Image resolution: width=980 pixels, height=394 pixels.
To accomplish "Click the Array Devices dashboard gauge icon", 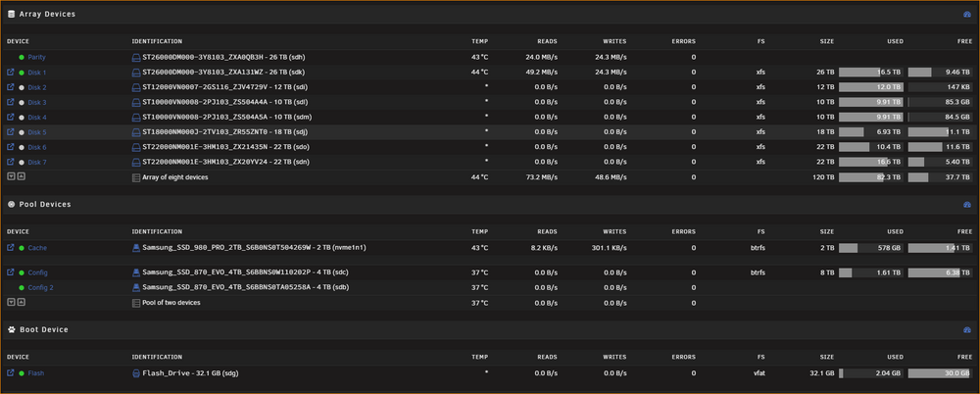I will (x=967, y=14).
